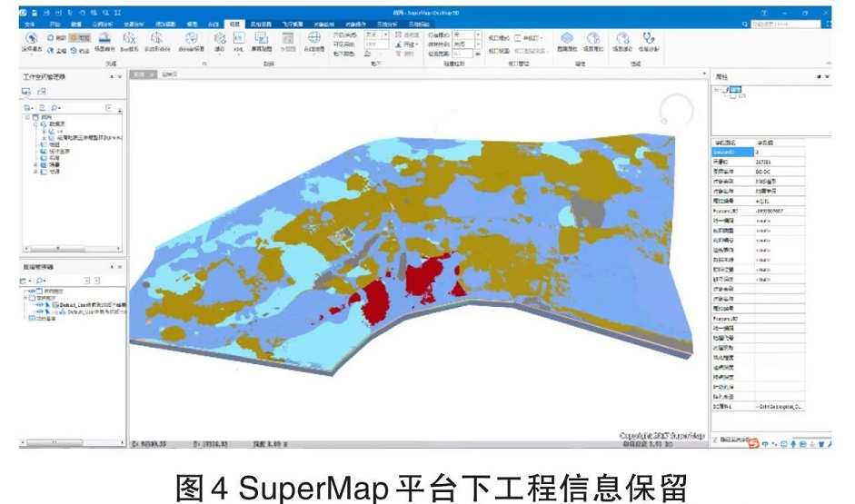
Task: Toggle screen layer visibility eye
Action: [32, 292]
